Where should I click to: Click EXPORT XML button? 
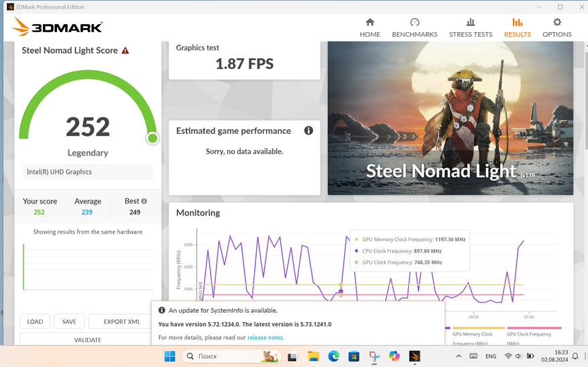tap(121, 321)
